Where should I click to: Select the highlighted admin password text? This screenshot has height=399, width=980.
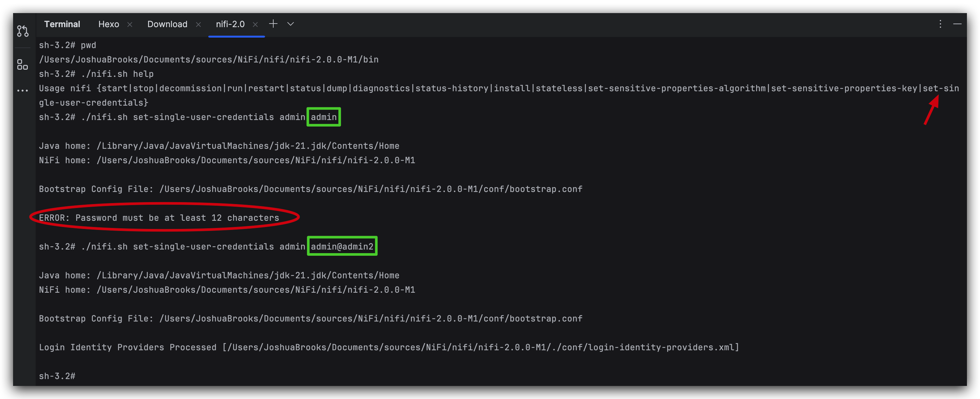coord(323,117)
